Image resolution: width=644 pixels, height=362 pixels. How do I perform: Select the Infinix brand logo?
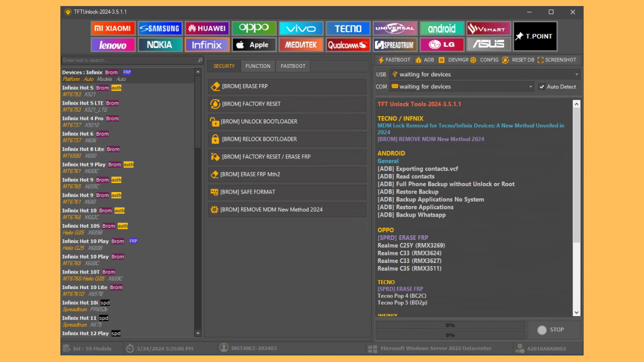point(207,45)
